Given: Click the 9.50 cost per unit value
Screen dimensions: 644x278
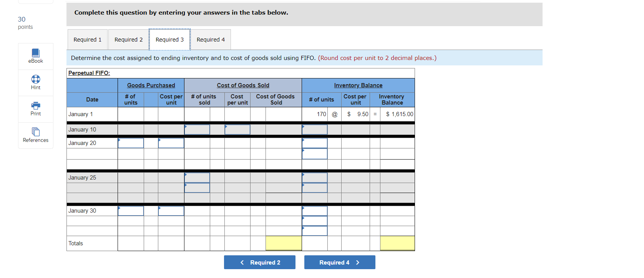Looking at the screenshot, I should [x=363, y=114].
